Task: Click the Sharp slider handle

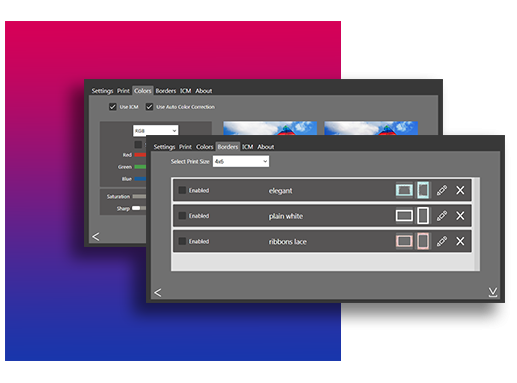Action: point(136,208)
